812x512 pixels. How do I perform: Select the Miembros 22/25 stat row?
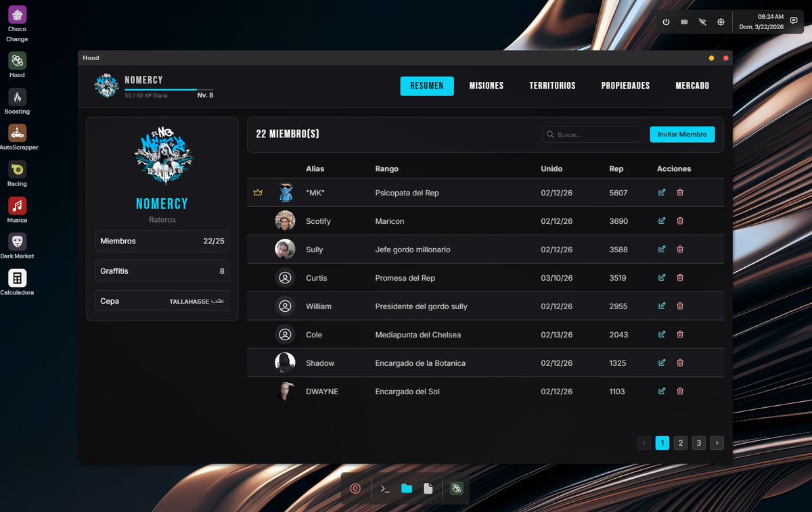click(162, 241)
